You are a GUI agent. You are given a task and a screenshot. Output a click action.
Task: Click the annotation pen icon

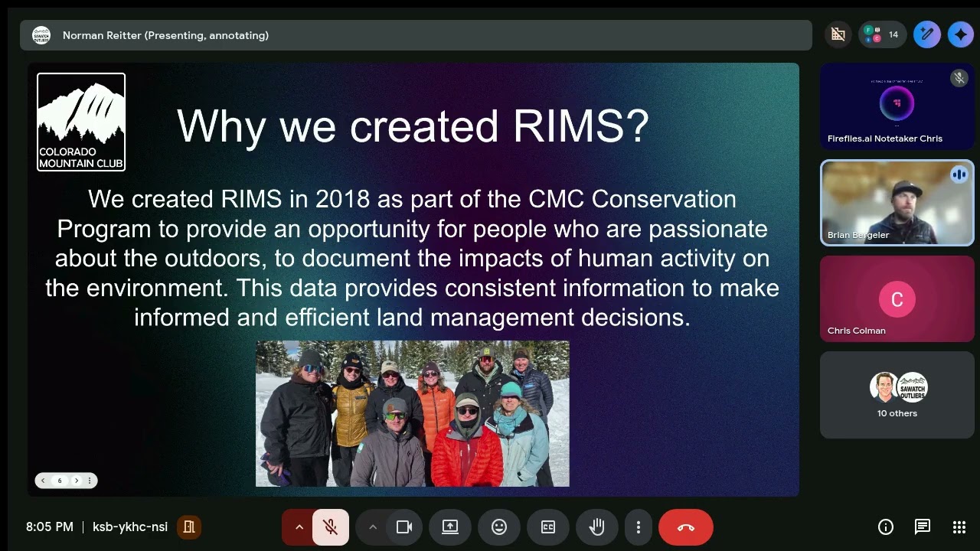(x=927, y=34)
